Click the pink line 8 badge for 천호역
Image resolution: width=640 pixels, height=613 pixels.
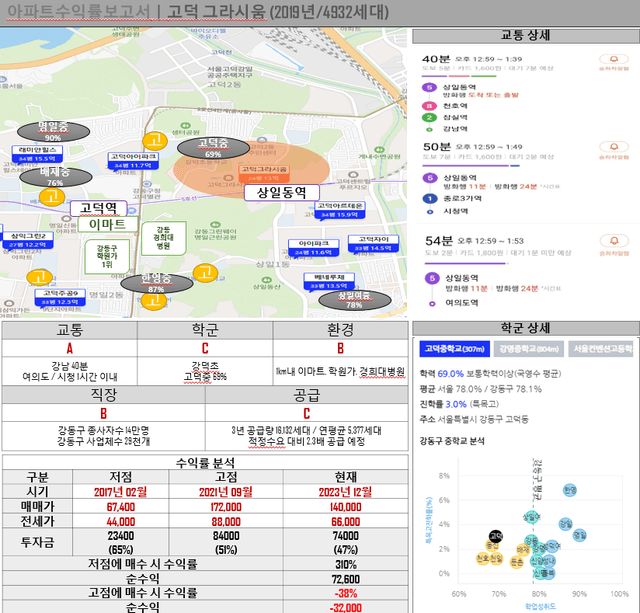click(429, 106)
